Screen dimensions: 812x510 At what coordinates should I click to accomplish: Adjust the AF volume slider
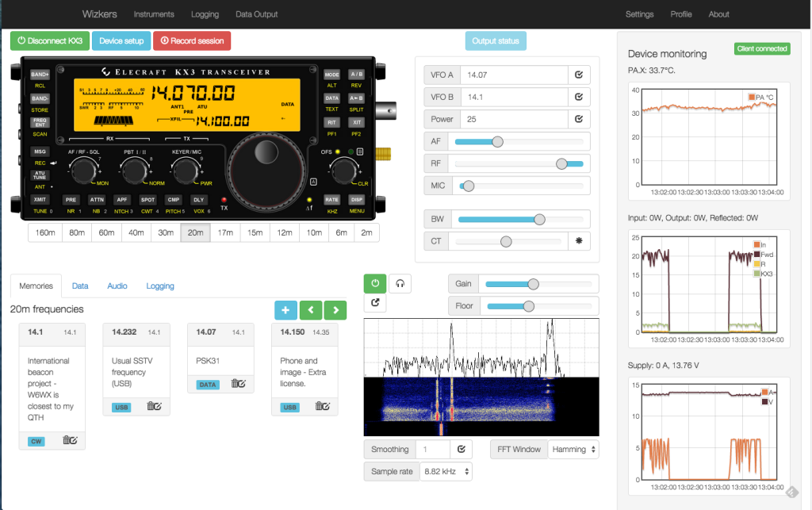pos(519,141)
